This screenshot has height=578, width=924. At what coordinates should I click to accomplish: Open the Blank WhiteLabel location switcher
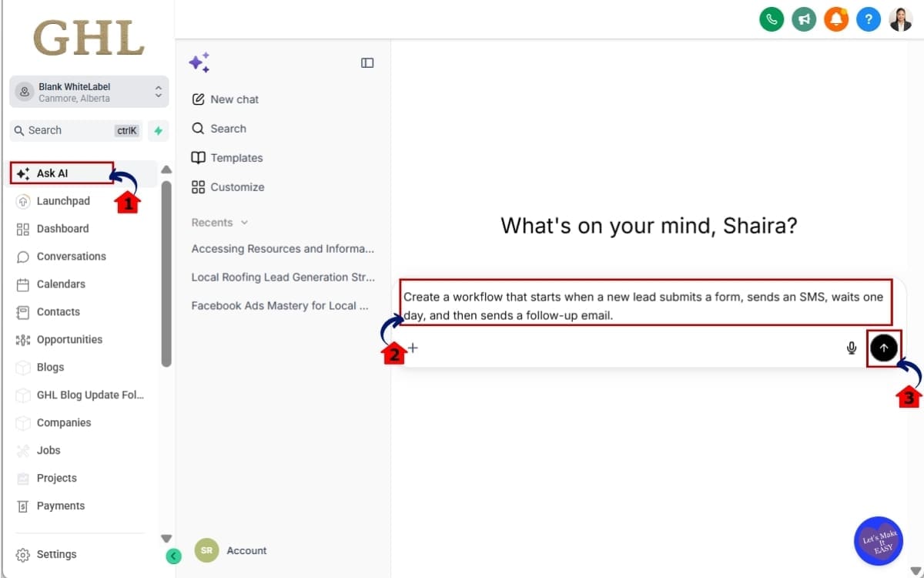pos(89,92)
